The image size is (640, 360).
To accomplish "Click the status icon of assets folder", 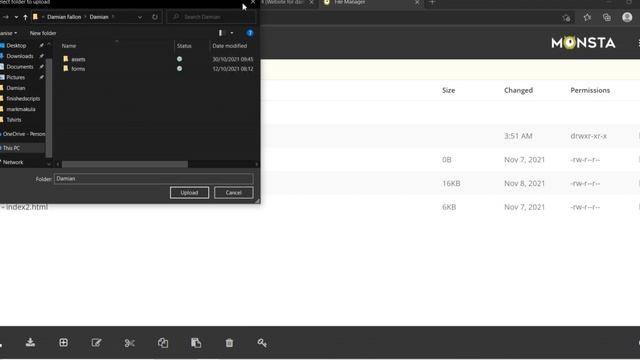I will coord(179,59).
